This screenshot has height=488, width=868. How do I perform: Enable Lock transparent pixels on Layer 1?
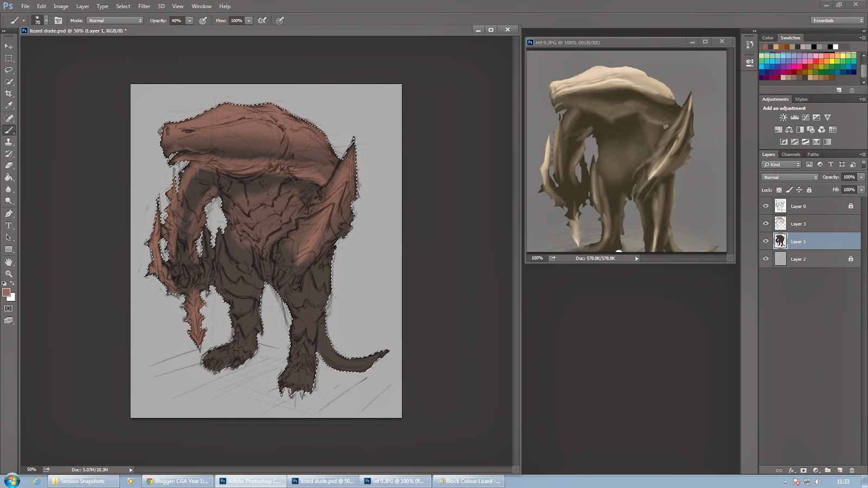tap(779, 190)
